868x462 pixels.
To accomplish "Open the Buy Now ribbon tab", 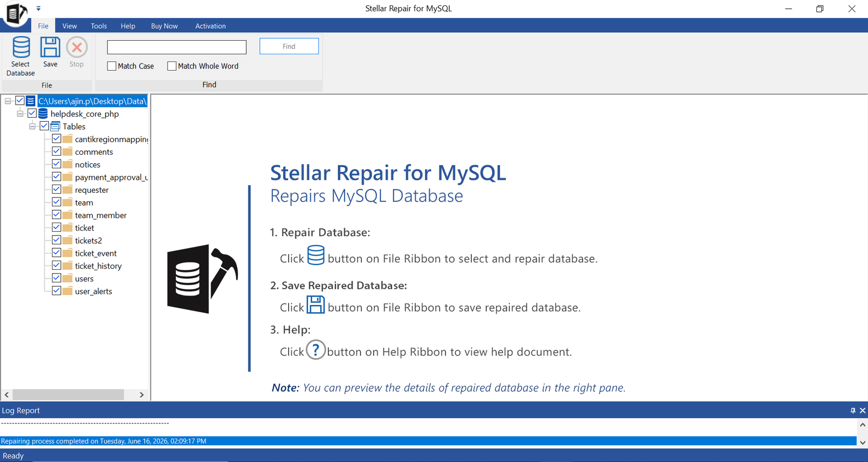I will (x=164, y=26).
